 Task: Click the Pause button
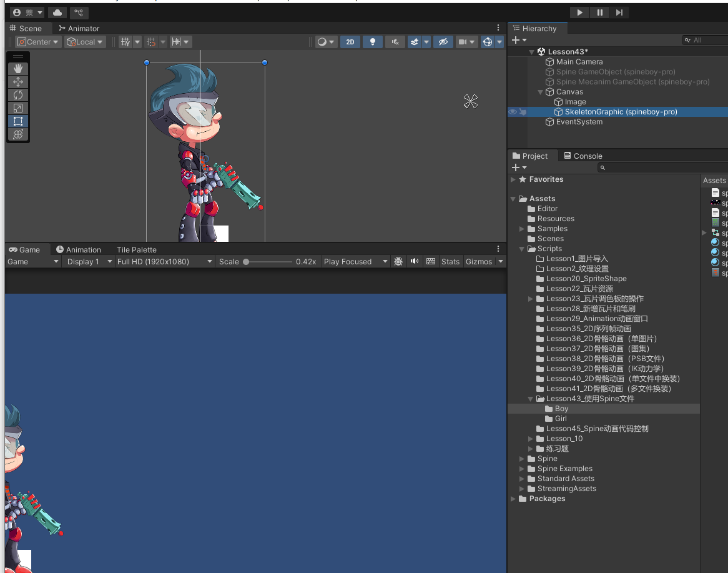point(599,12)
